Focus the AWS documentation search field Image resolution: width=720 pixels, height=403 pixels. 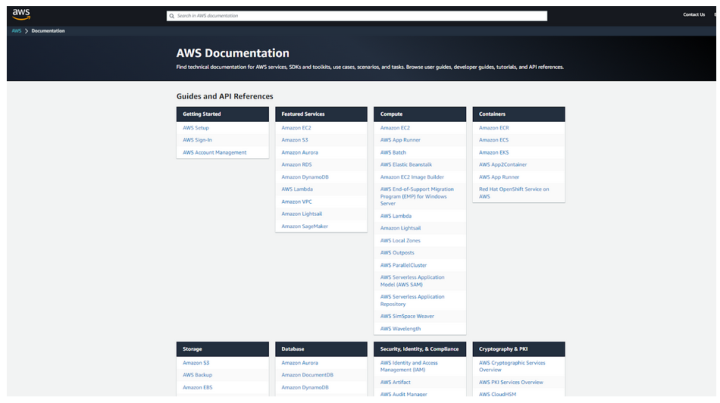(357, 16)
